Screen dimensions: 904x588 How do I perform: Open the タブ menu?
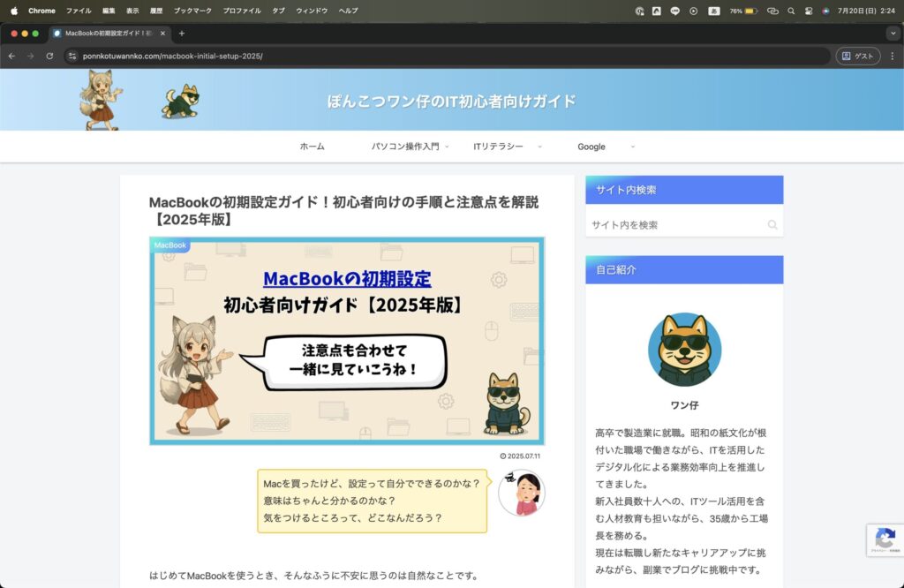pyautogui.click(x=278, y=11)
